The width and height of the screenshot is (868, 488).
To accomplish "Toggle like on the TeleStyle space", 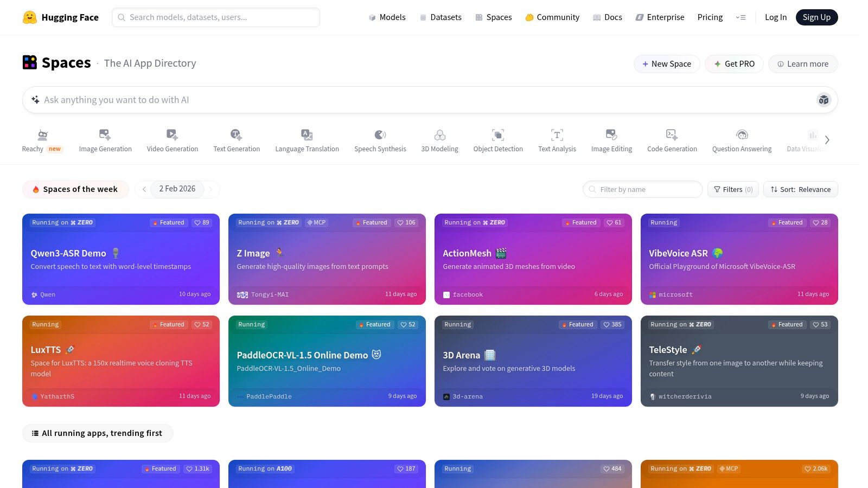I will (820, 325).
